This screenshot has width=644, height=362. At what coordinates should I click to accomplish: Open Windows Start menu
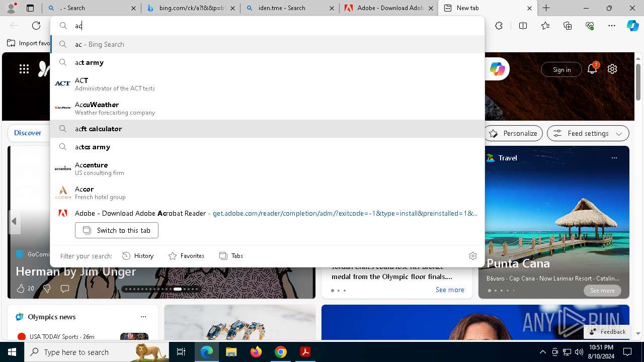coord(12,352)
